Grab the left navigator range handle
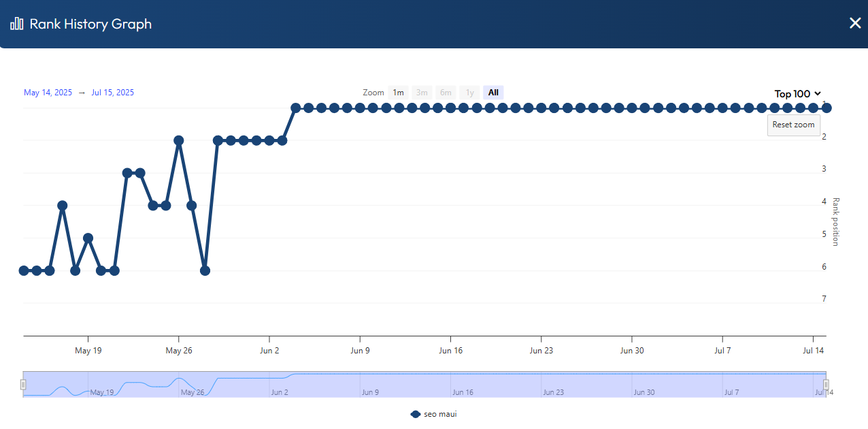Viewport: 868px width, 429px height. pyautogui.click(x=23, y=384)
